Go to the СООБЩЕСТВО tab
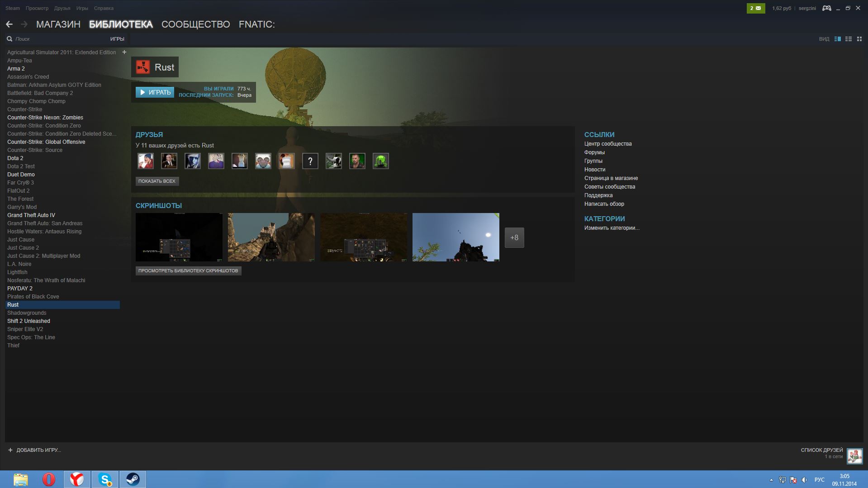Image resolution: width=868 pixels, height=488 pixels. coord(196,24)
